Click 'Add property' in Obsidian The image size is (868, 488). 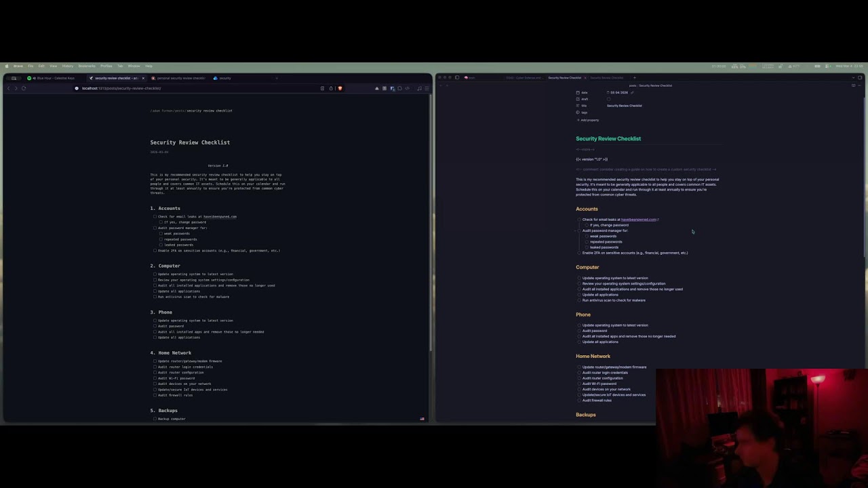588,120
